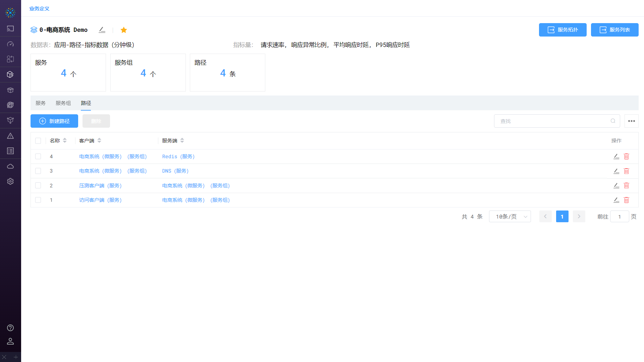Click the help question mark icon
The height and width of the screenshot is (362, 644).
[10, 328]
